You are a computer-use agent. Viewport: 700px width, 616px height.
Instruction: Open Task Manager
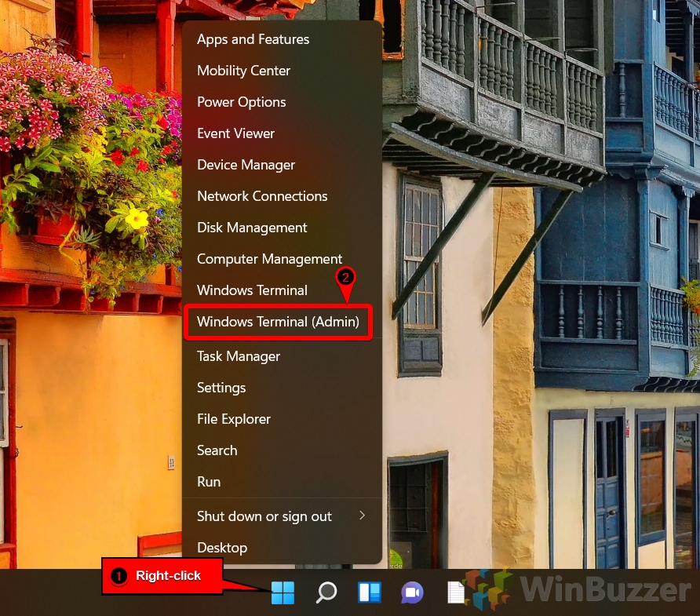[238, 356]
